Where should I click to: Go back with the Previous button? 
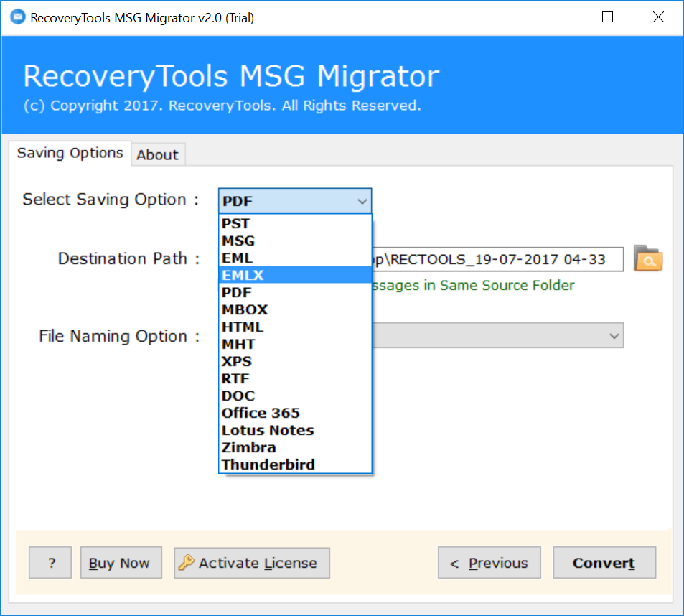point(489,563)
